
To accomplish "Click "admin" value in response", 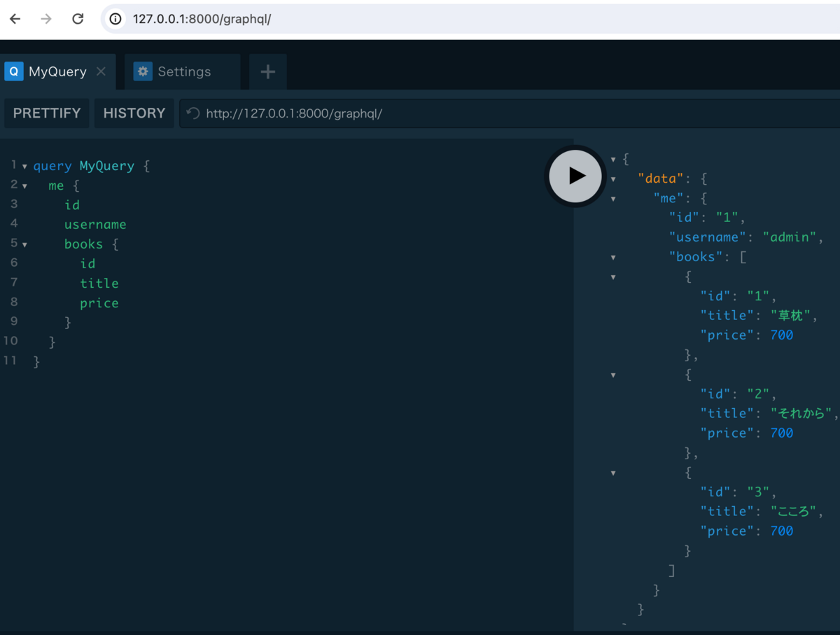I will (x=789, y=237).
